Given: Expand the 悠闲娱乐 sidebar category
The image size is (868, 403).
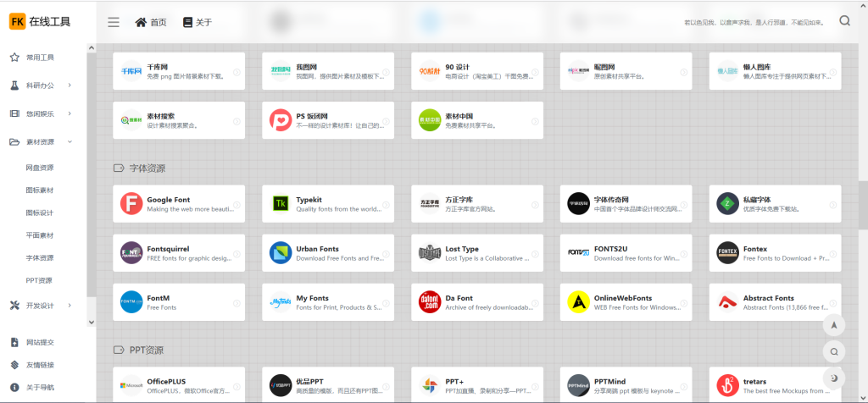Looking at the screenshot, I should [x=42, y=113].
